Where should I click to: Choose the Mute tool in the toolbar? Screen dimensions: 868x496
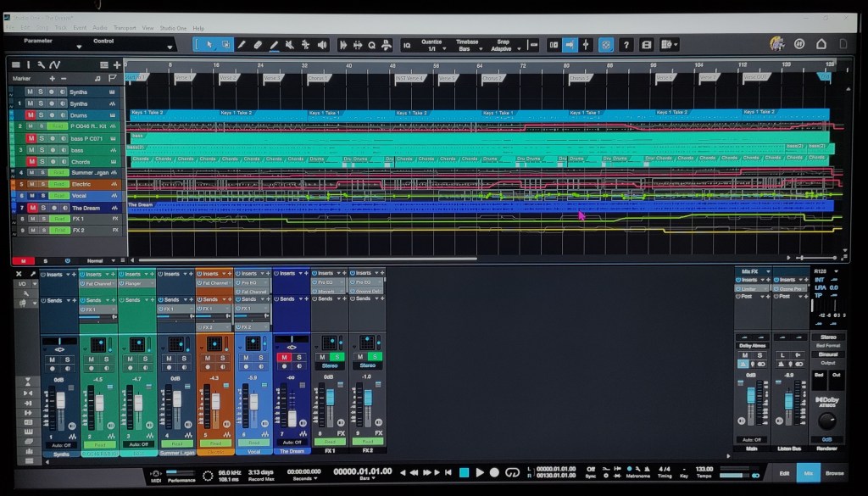pos(290,45)
